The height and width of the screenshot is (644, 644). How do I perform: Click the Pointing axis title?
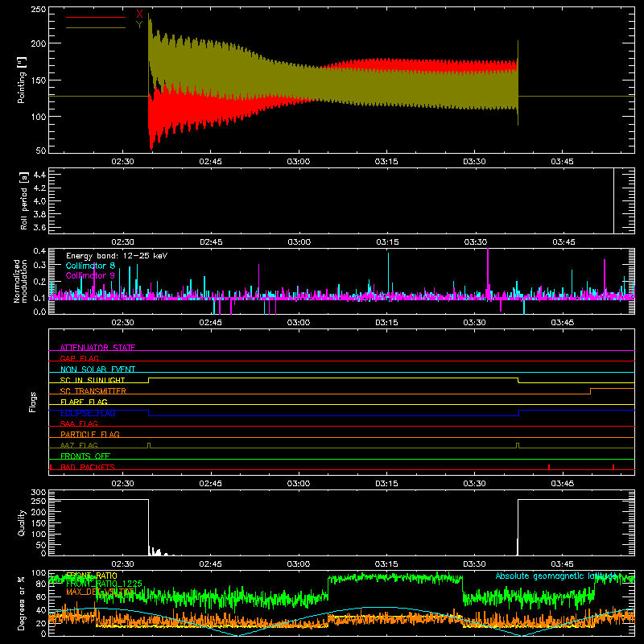click(22, 80)
